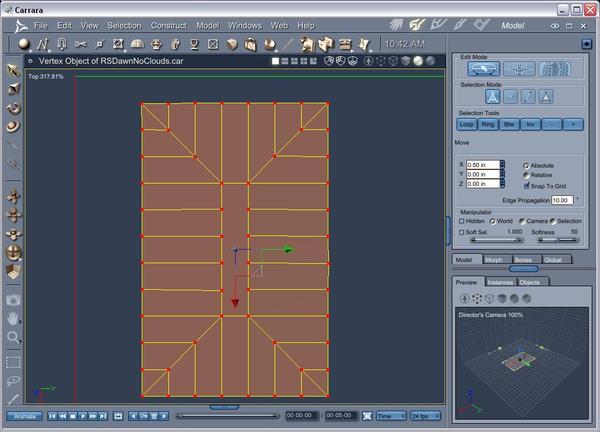The height and width of the screenshot is (432, 600).
Task: Click the minus shrink selection button
Action: click(552, 124)
